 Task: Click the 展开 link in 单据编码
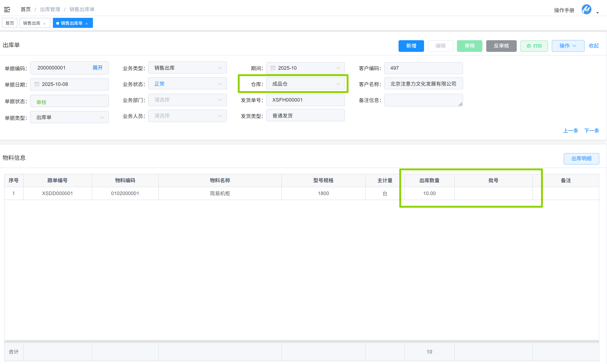click(x=97, y=68)
